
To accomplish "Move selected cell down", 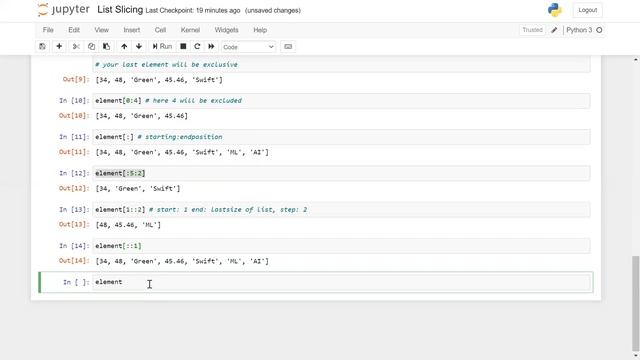I will (x=139, y=47).
